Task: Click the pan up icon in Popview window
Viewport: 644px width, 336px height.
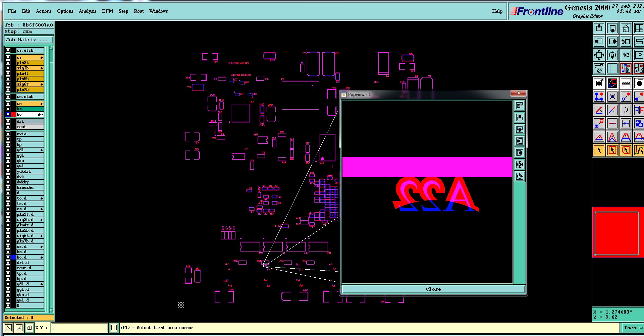Action: coord(520,118)
